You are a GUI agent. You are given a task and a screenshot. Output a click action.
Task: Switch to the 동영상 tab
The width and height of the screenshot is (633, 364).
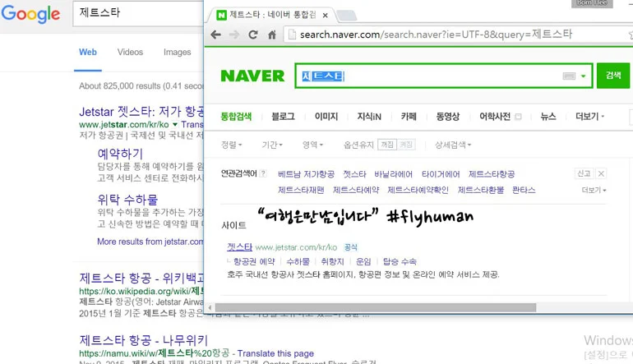(x=448, y=117)
